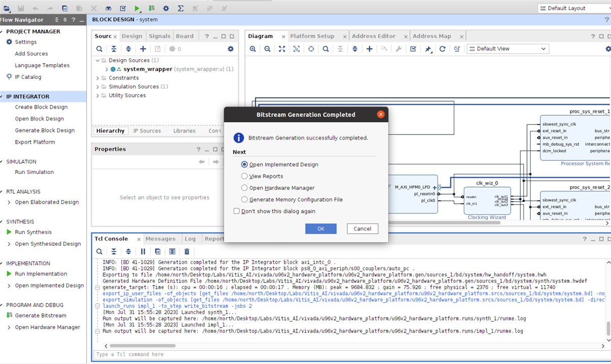Switch to Address Editor tab

point(374,36)
